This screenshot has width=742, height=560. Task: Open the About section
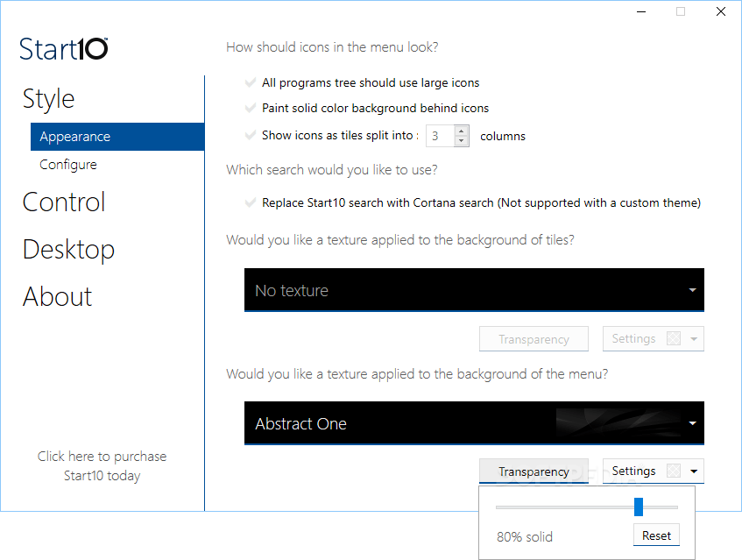57,297
